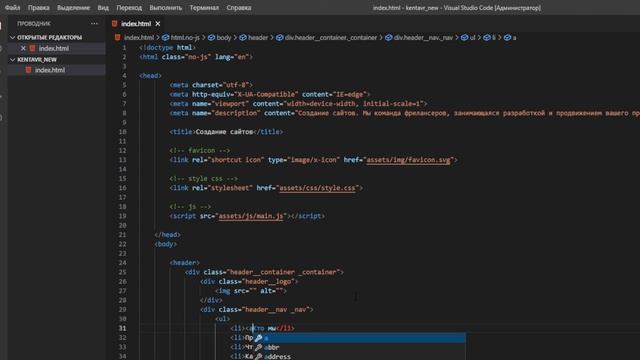Select the index.html editor tab
The image size is (640, 360).
(x=136, y=24)
